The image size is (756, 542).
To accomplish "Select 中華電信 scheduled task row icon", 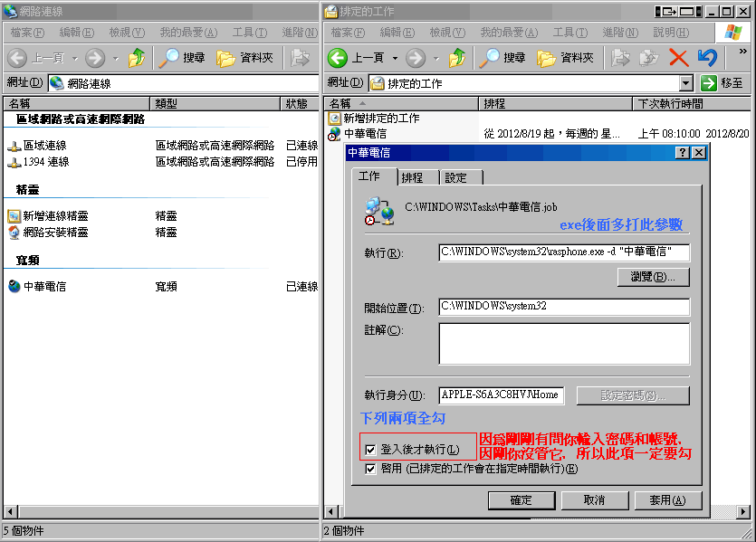I will 334,134.
